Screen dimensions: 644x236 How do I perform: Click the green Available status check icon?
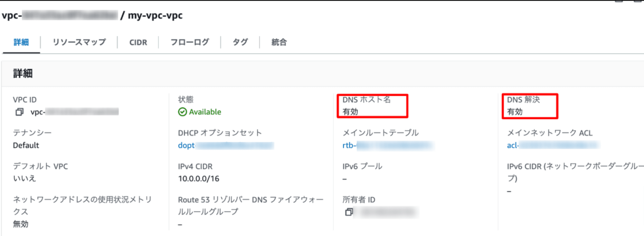click(182, 112)
